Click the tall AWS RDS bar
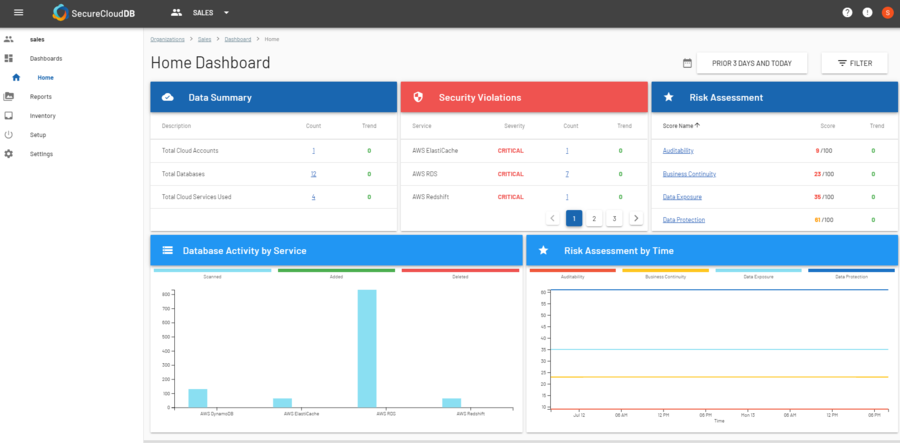This screenshot has width=900, height=443. point(367,348)
